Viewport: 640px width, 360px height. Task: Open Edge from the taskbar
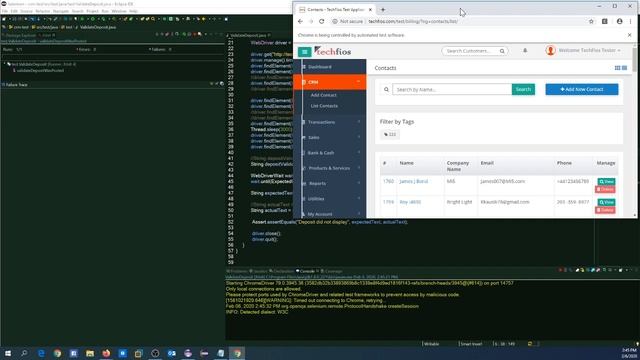tap(41, 353)
